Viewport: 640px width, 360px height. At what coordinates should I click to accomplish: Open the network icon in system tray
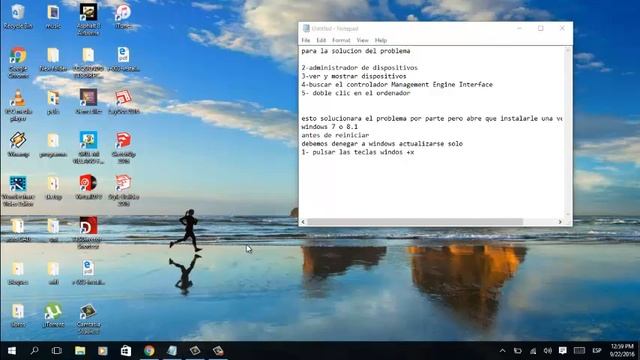point(533,351)
